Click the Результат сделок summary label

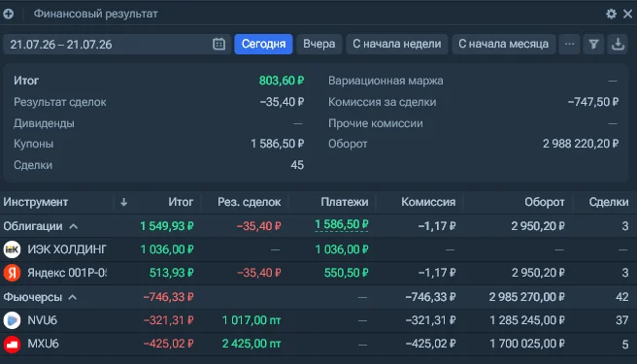point(60,102)
